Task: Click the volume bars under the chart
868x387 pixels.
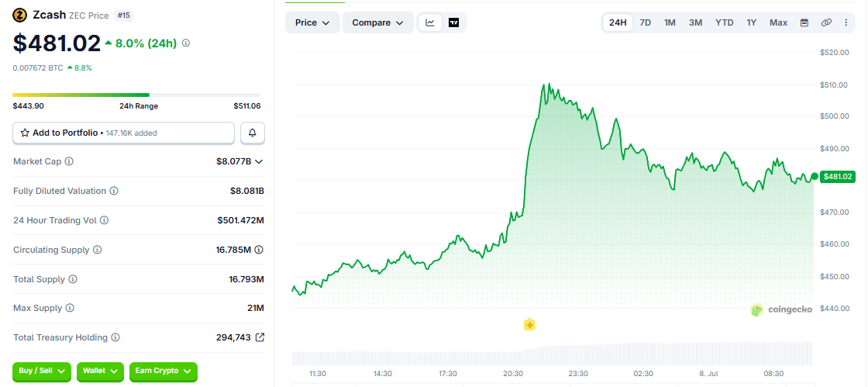Action: click(x=552, y=353)
